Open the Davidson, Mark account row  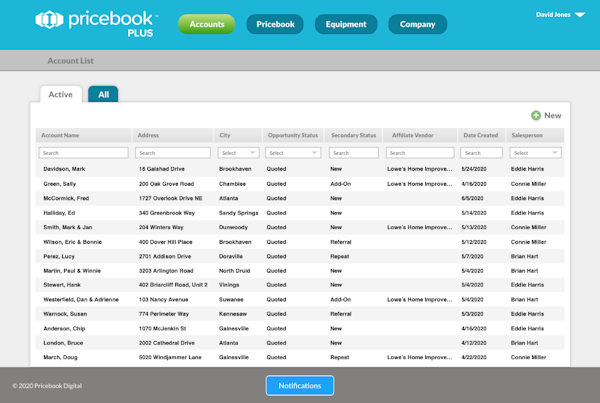(x=64, y=170)
